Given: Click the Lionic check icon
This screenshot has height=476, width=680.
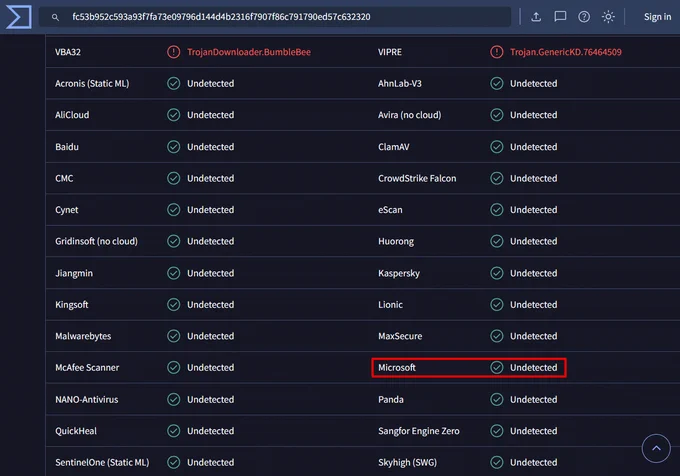Looking at the screenshot, I should [x=497, y=305].
